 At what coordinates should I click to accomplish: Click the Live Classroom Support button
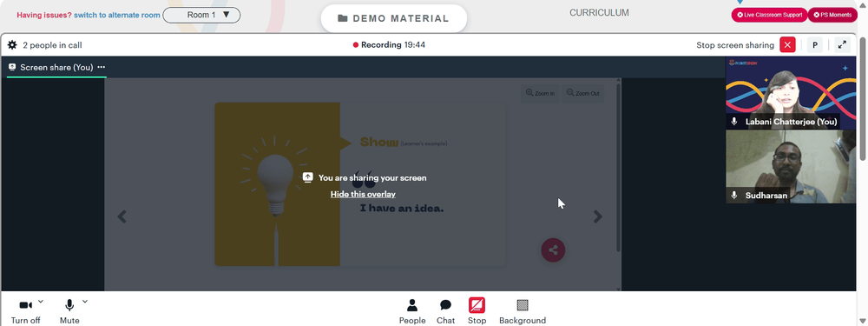click(769, 15)
